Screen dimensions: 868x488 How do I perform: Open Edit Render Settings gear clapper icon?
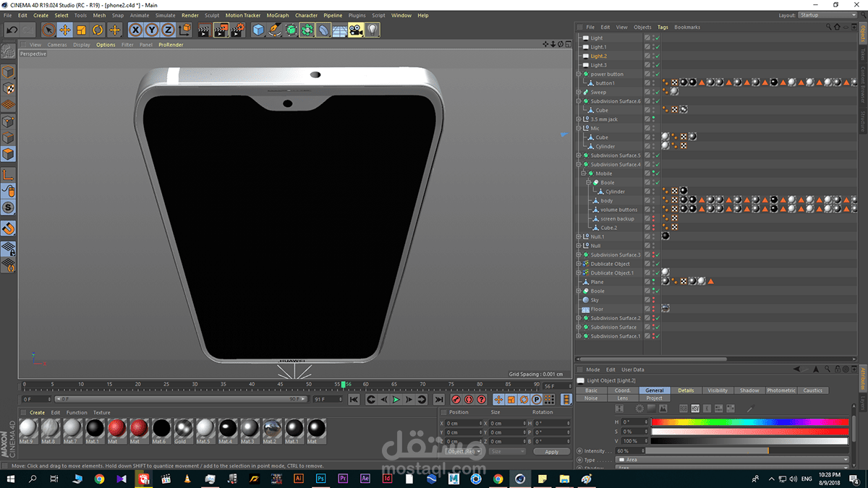[237, 30]
